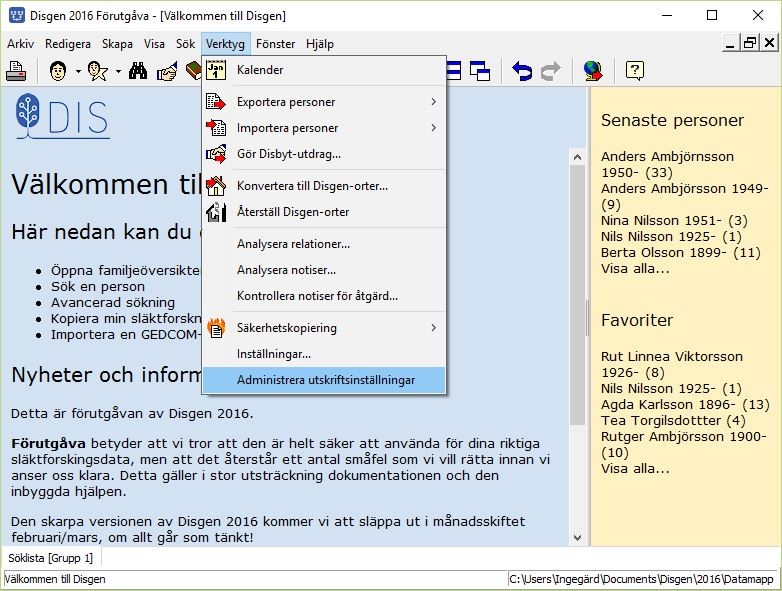Click scrollbar up arrow in welcome page

coord(578,157)
